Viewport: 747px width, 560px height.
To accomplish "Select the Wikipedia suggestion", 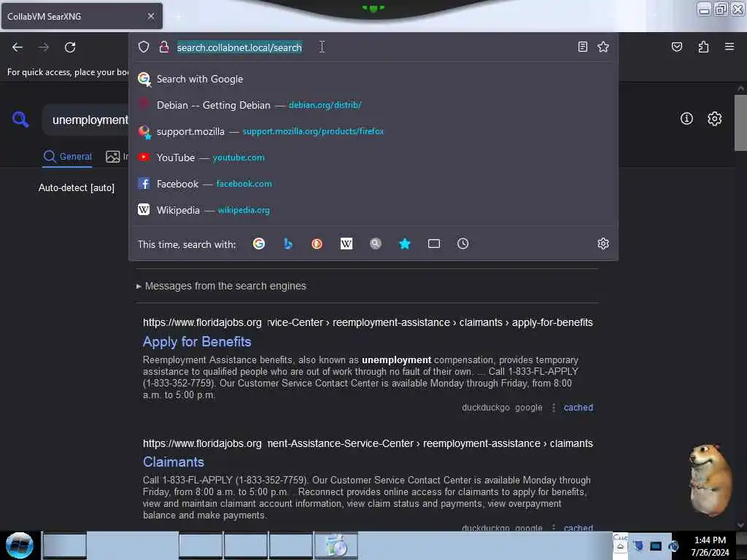I will (373, 210).
